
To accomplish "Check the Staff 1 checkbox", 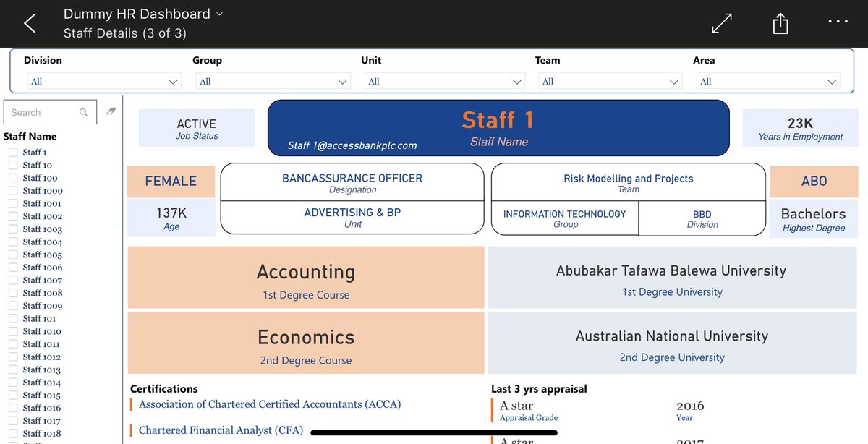I will pos(13,153).
